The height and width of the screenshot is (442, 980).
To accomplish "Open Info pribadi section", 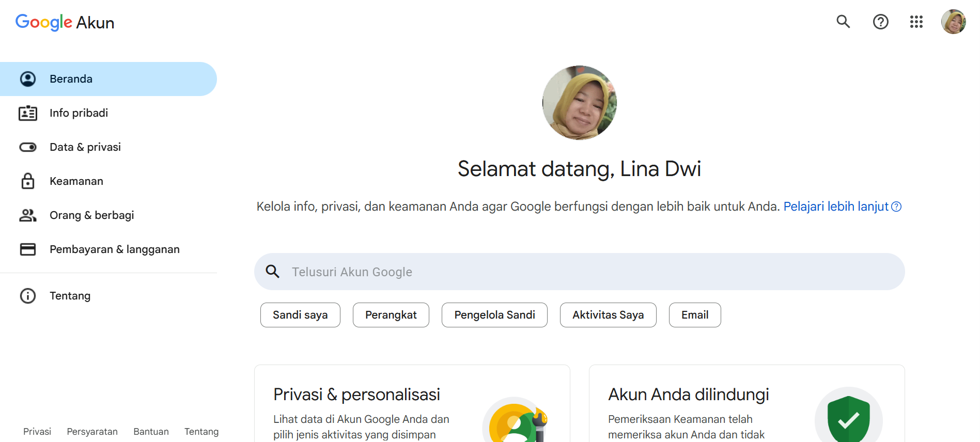I will pyautogui.click(x=108, y=113).
